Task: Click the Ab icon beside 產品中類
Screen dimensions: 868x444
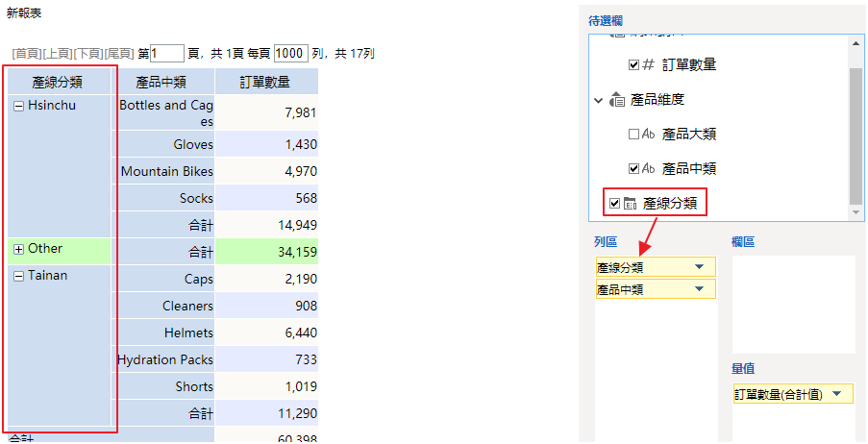Action: point(648,169)
